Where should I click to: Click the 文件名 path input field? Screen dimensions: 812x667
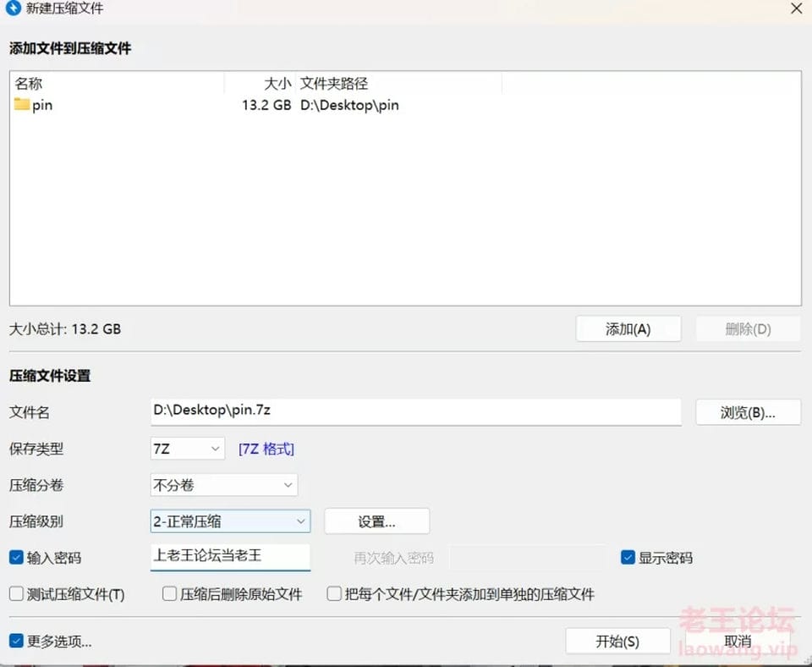click(416, 412)
